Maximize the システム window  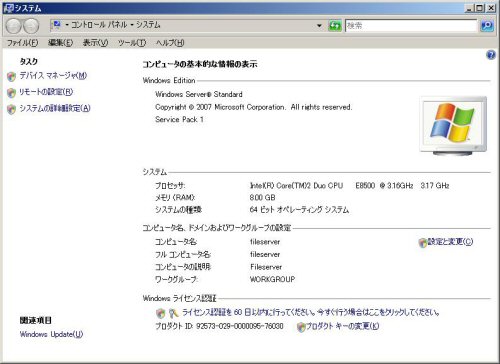pyautogui.click(x=479, y=8)
